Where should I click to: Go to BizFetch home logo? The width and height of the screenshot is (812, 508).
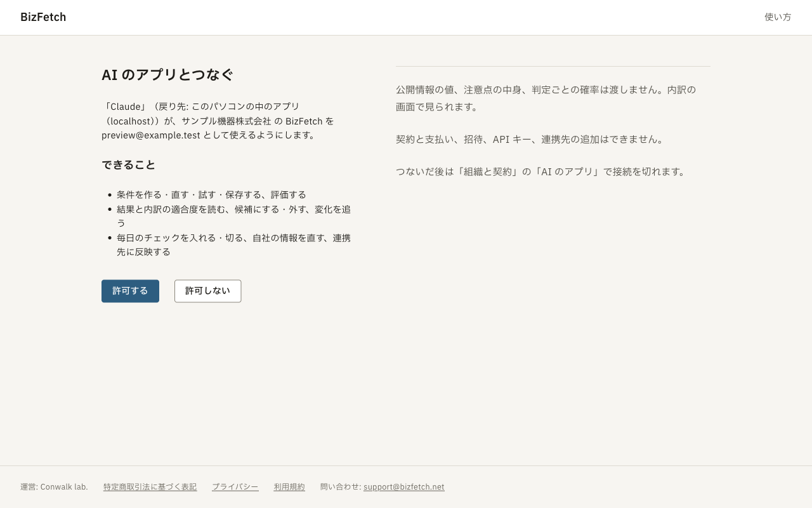[x=43, y=17]
